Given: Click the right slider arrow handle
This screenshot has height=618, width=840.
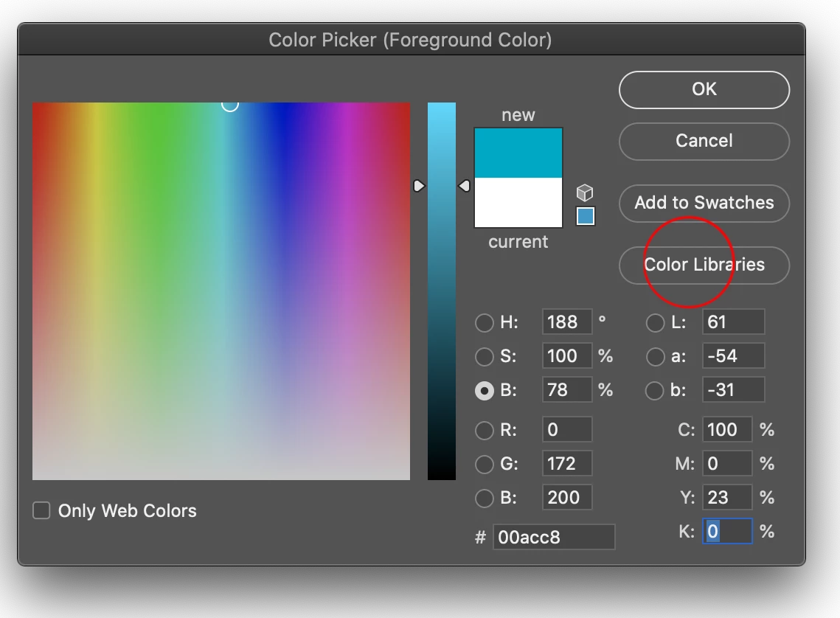Looking at the screenshot, I should (x=465, y=186).
